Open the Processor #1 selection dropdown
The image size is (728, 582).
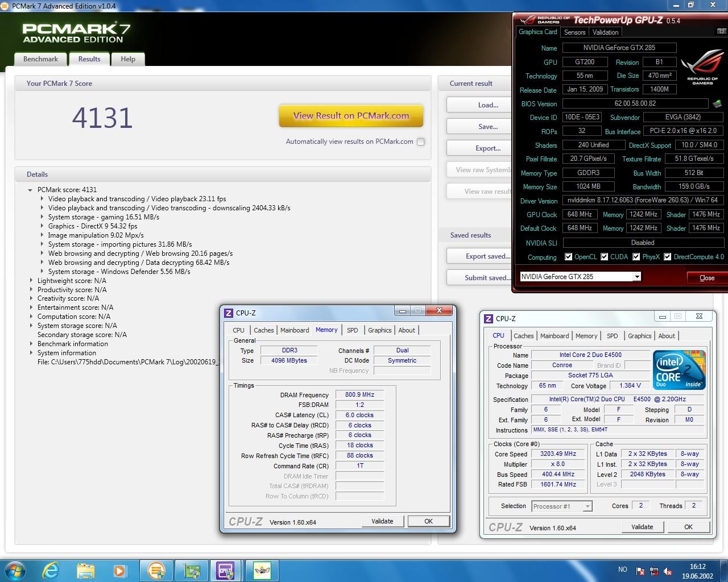[x=588, y=506]
